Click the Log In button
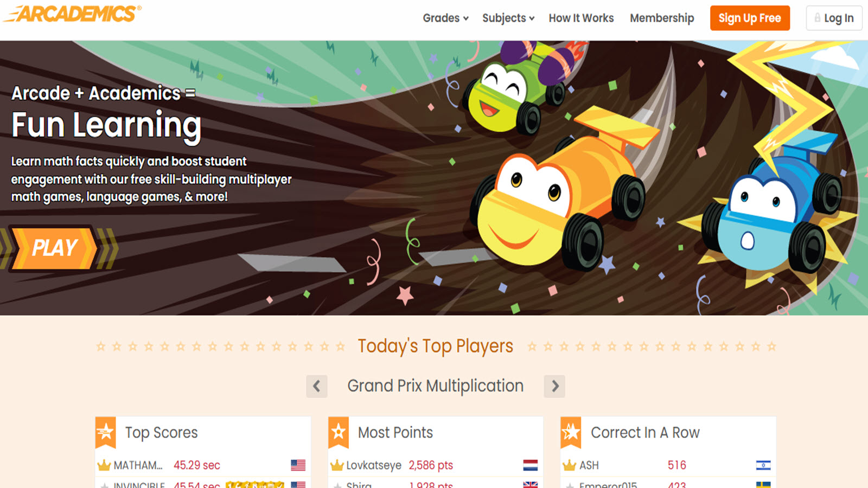 [834, 18]
